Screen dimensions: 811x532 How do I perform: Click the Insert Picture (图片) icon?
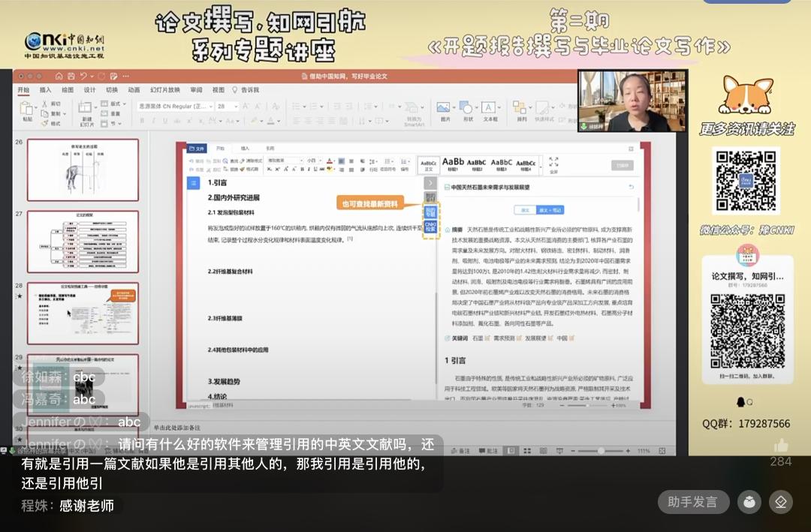point(445,107)
